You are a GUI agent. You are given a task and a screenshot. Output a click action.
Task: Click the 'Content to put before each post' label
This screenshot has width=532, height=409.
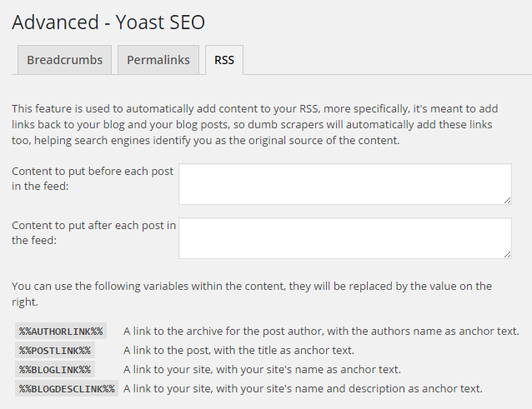tap(93, 178)
